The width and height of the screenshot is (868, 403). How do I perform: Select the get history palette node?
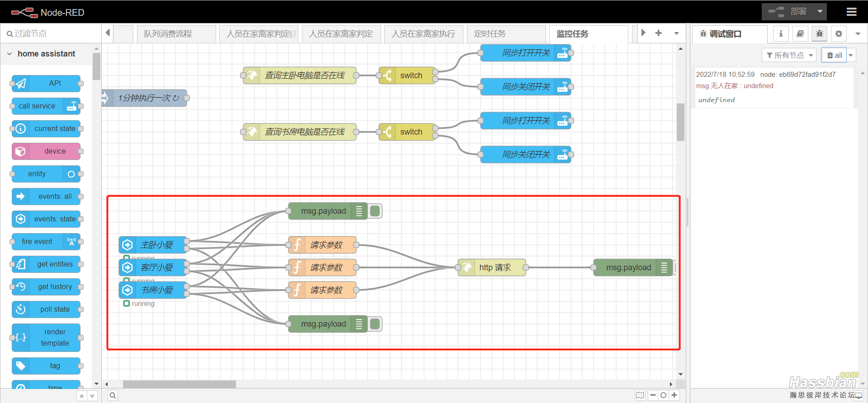pyautogui.click(x=46, y=287)
